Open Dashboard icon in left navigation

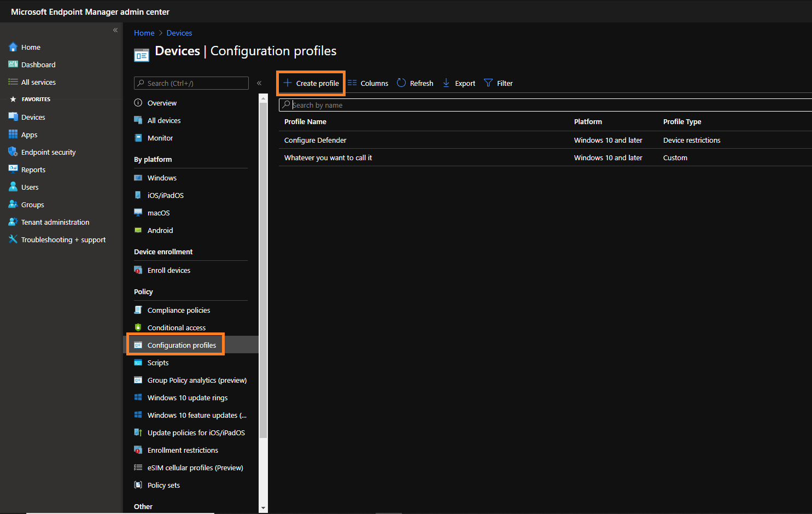tap(13, 65)
